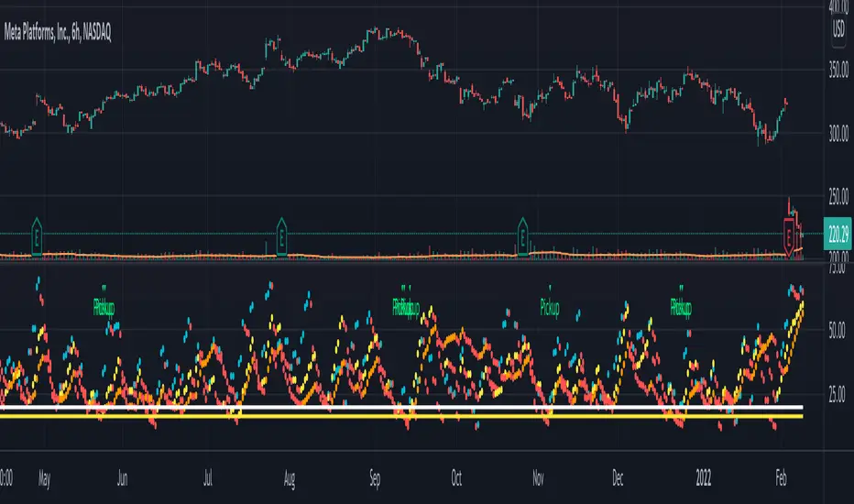Click the Meta Platforms, Inc. symbol title
Viewport: 854px width, 504px height.
[x=57, y=33]
